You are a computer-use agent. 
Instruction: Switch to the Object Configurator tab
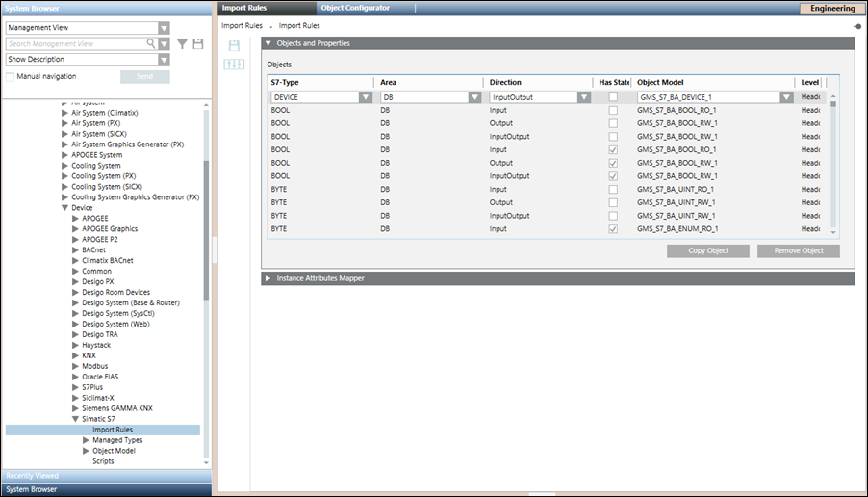pyautogui.click(x=355, y=8)
